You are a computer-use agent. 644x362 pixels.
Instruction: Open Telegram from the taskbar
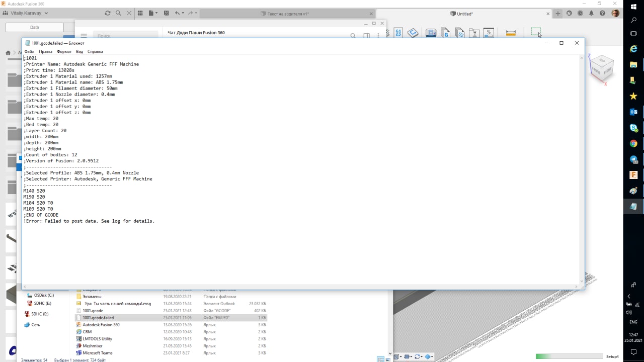point(633,159)
